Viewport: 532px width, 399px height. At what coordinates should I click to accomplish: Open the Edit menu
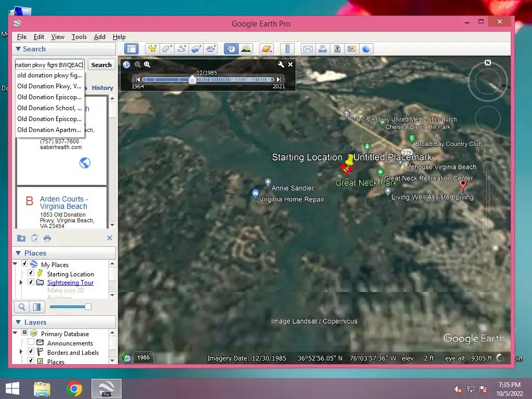(x=38, y=37)
